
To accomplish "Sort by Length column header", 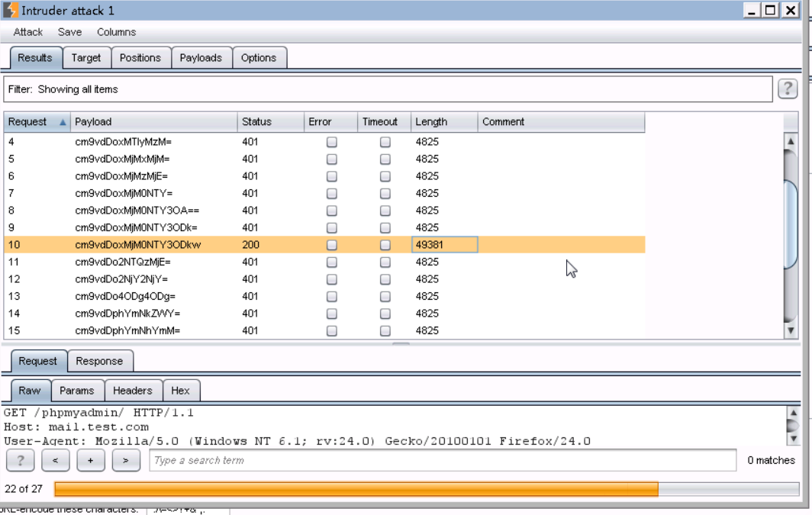I will [444, 122].
